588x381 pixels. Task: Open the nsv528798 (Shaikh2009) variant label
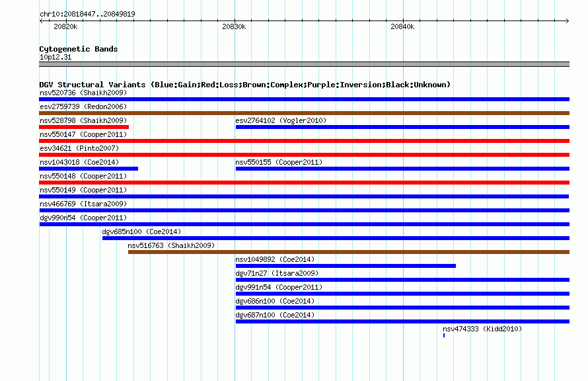pyautogui.click(x=83, y=120)
